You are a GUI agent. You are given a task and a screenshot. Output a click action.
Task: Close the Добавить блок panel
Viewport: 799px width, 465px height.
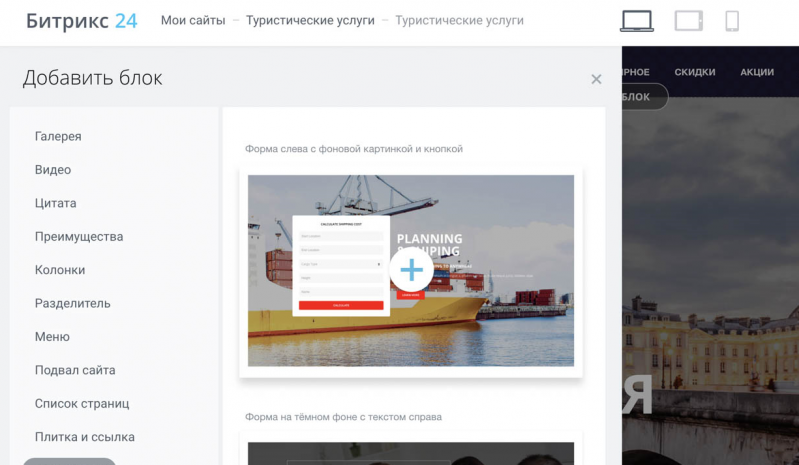point(596,79)
